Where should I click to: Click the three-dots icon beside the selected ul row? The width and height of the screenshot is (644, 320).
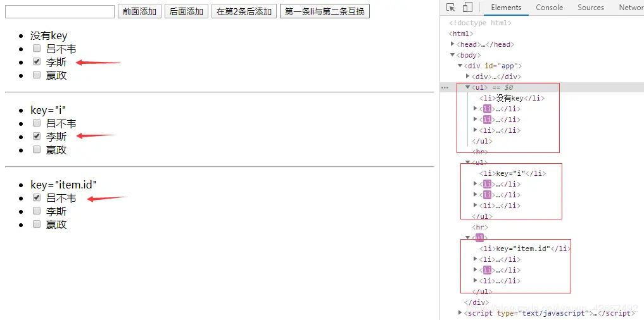(x=445, y=87)
